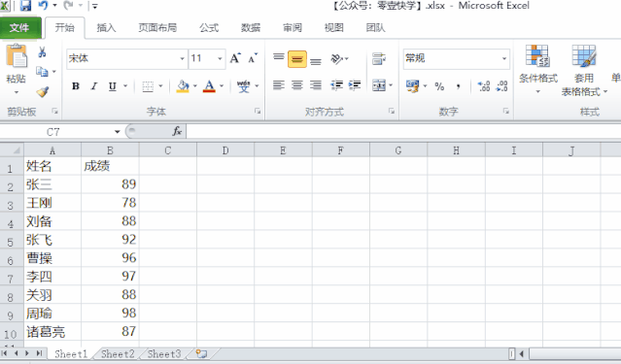Switch to Sheet3 worksheet
Viewport: 621px width, 364px height.
[x=164, y=353]
